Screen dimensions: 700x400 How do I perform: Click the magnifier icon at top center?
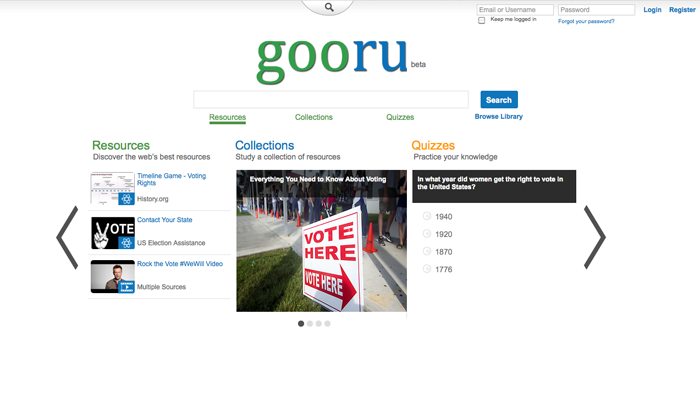click(328, 7)
